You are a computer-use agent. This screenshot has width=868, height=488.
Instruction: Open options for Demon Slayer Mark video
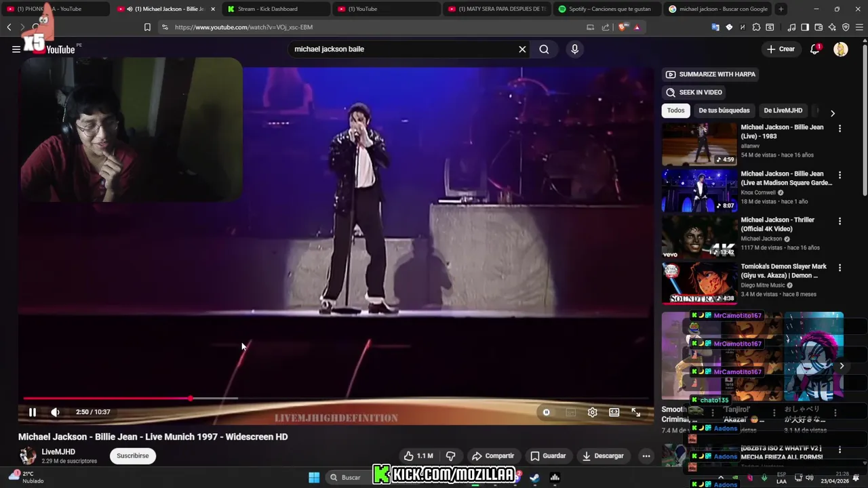[x=840, y=268]
